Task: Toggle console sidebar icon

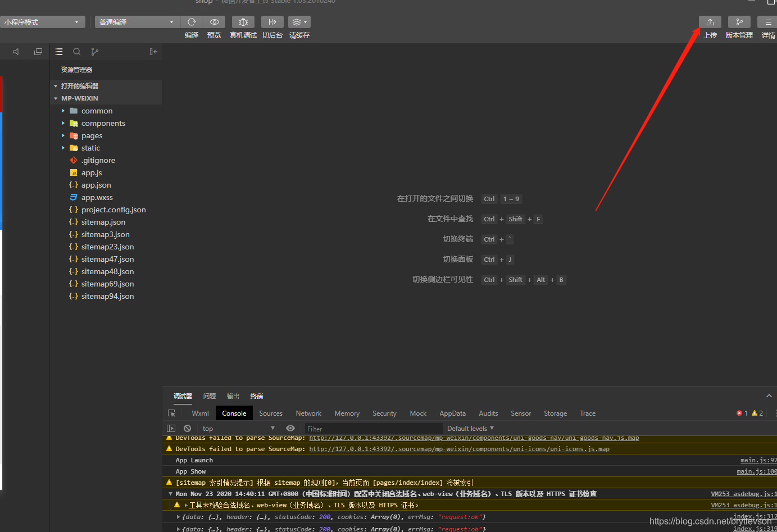Action: coord(171,429)
